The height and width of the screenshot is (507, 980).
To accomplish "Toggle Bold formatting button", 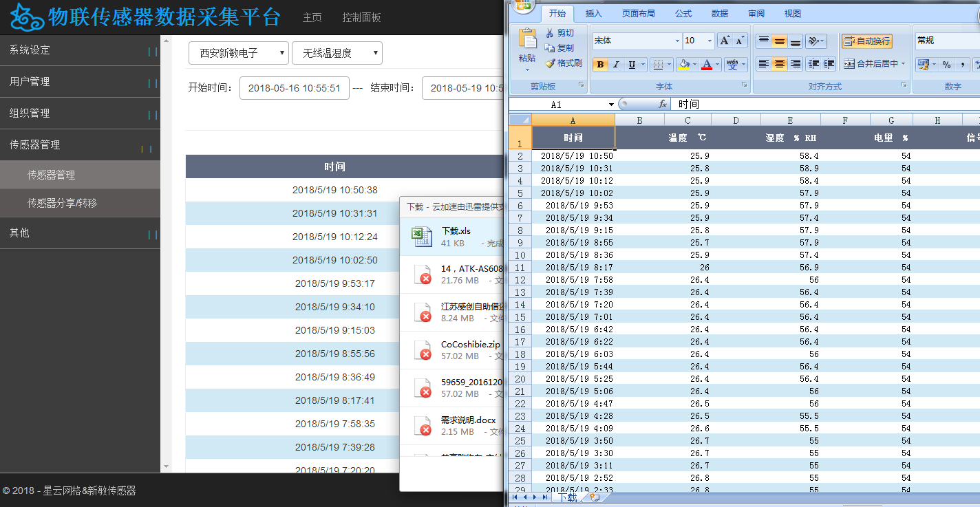I will (600, 65).
